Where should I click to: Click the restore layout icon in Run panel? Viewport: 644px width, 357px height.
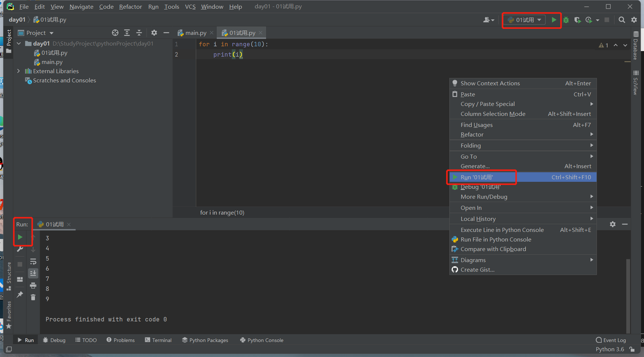click(x=20, y=279)
